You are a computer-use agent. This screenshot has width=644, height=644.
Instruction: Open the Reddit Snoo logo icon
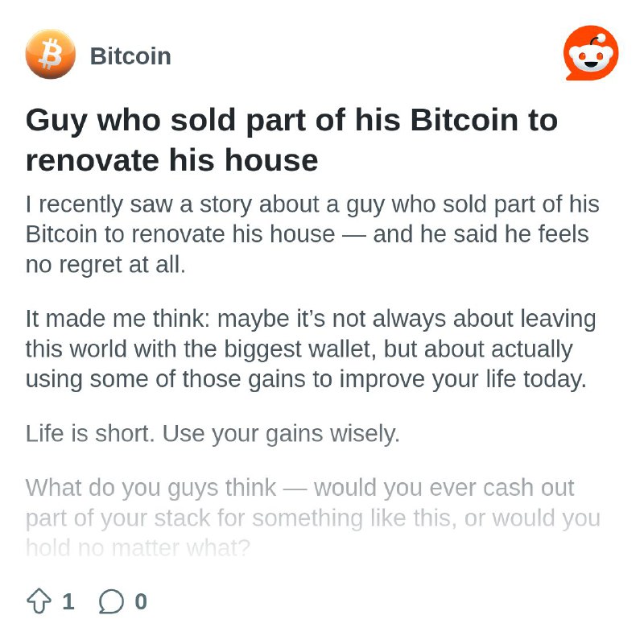(591, 53)
